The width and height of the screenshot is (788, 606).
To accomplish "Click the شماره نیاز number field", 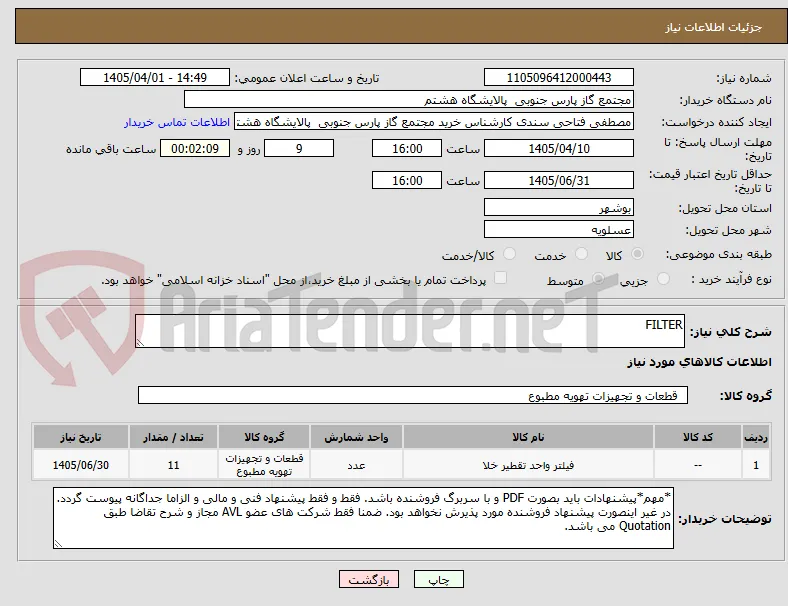I will pyautogui.click(x=558, y=77).
